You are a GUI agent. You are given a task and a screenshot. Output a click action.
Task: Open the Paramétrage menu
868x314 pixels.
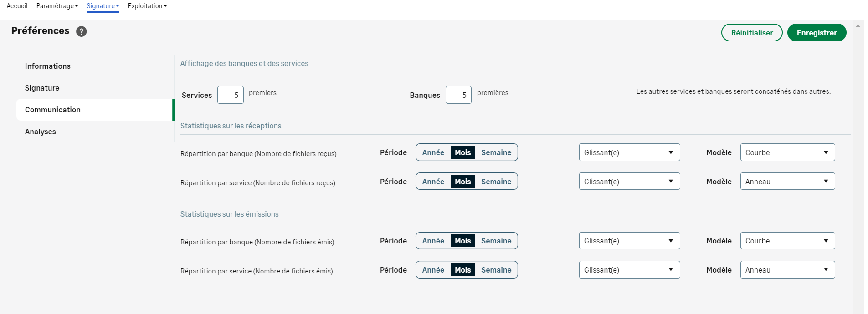(57, 6)
